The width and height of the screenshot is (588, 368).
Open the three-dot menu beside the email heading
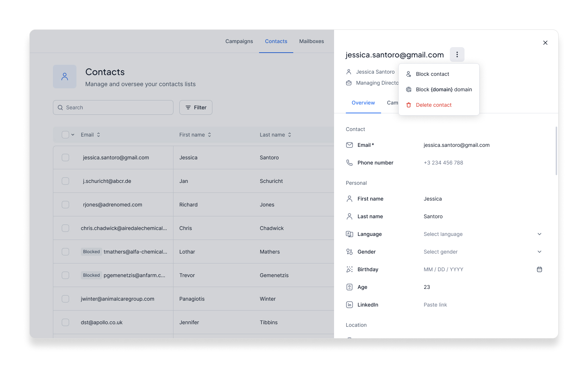click(x=457, y=54)
